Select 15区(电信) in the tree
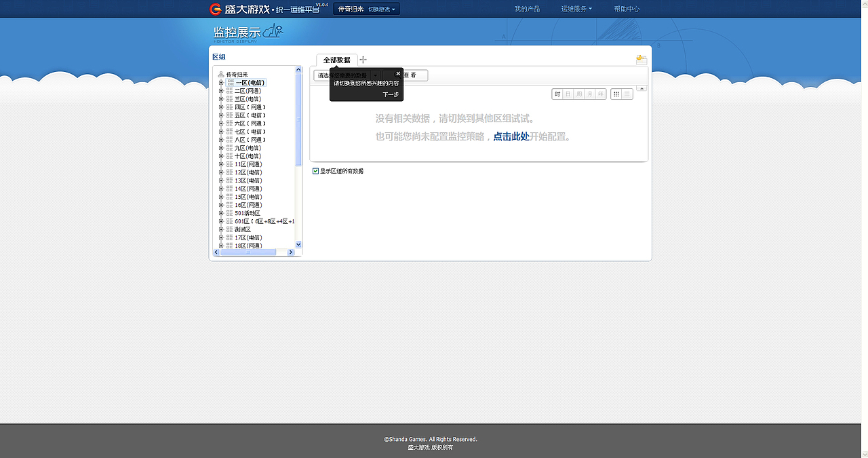868x458 pixels. pyautogui.click(x=248, y=197)
